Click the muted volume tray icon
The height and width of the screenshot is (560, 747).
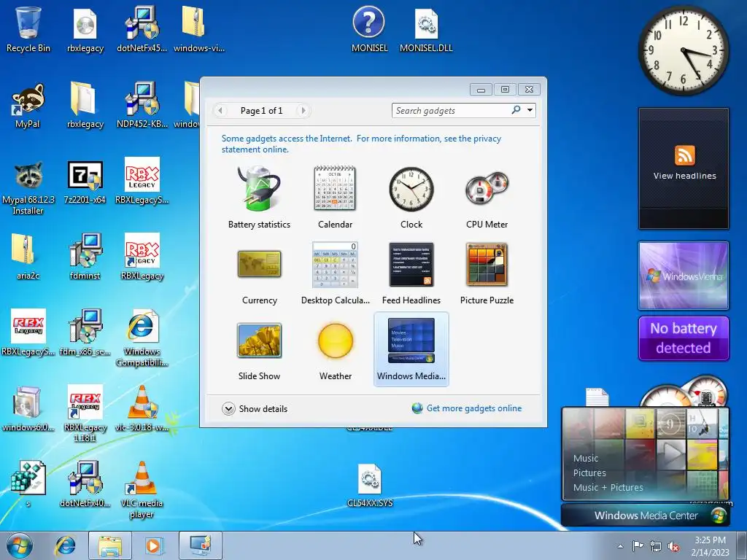[673, 546]
